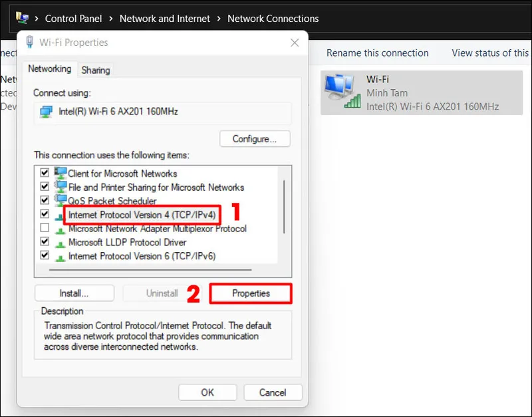Uncheck Internet Protocol Version 4 checkbox
The height and width of the screenshot is (417, 532).
click(45, 214)
